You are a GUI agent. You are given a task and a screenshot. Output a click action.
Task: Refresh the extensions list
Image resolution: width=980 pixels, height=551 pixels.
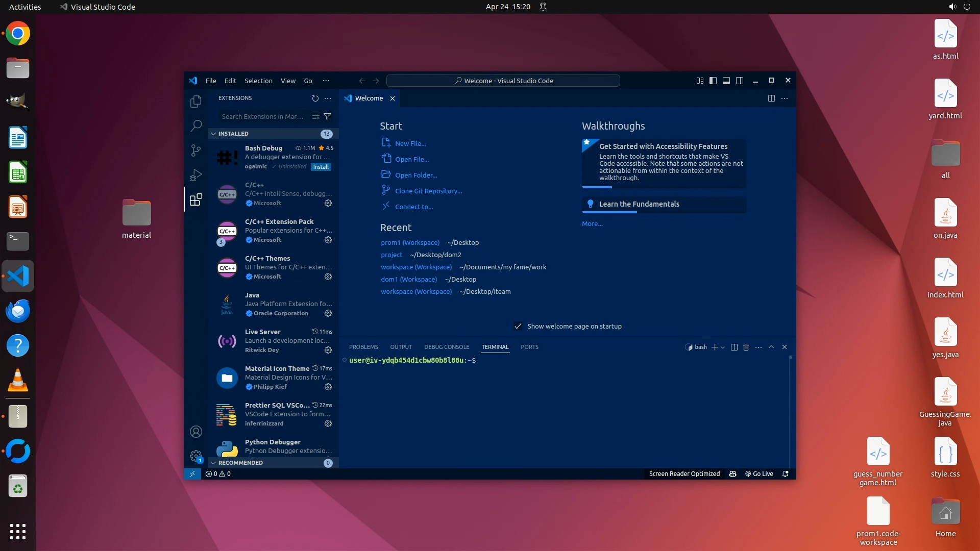click(x=315, y=98)
